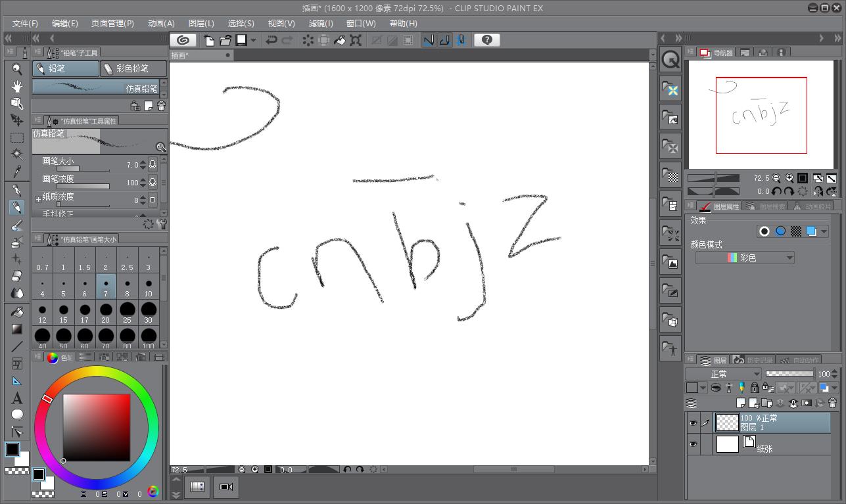Click the lock icon in the Layers panel
The width and height of the screenshot is (846, 504).
[x=754, y=388]
